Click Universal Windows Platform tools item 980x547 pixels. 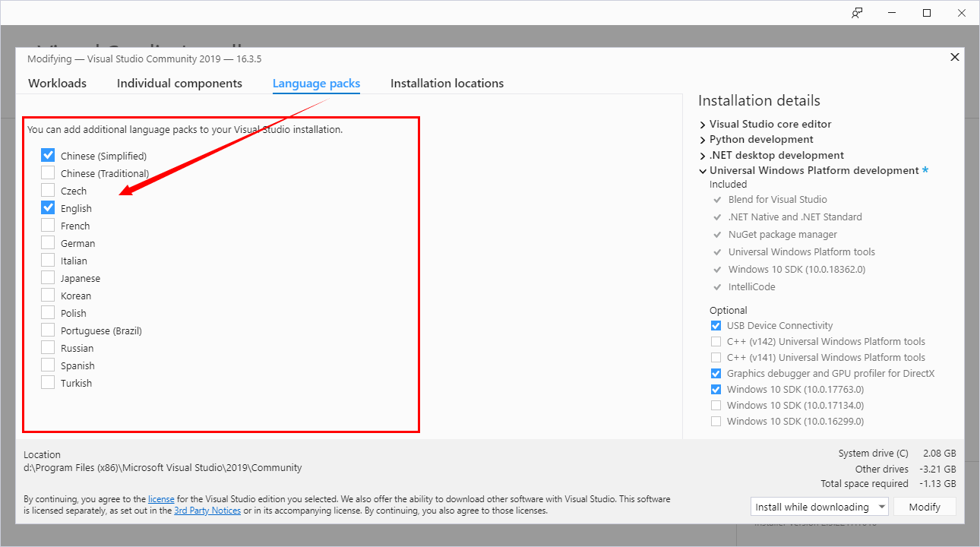coord(801,252)
